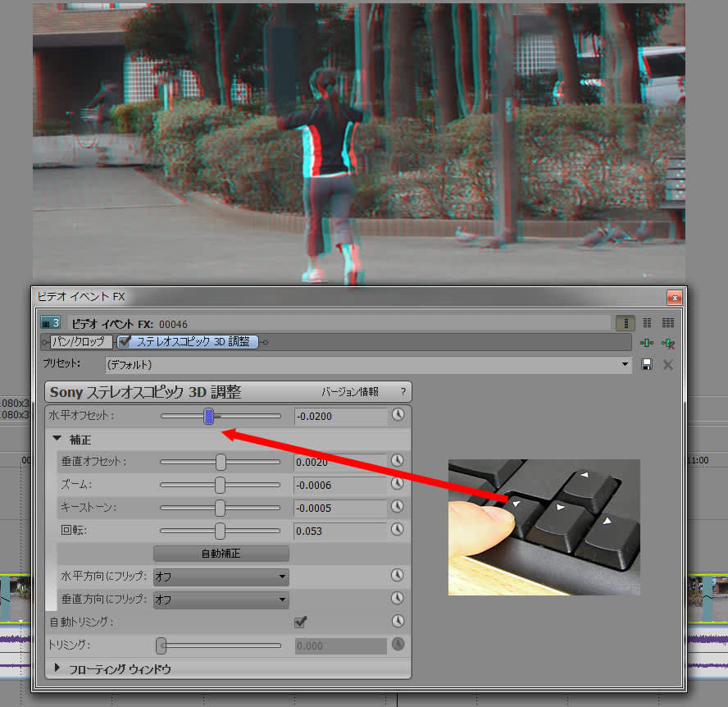Click the animate clock icon for 自動トリミング
This screenshot has width=728, height=707.
click(x=398, y=622)
